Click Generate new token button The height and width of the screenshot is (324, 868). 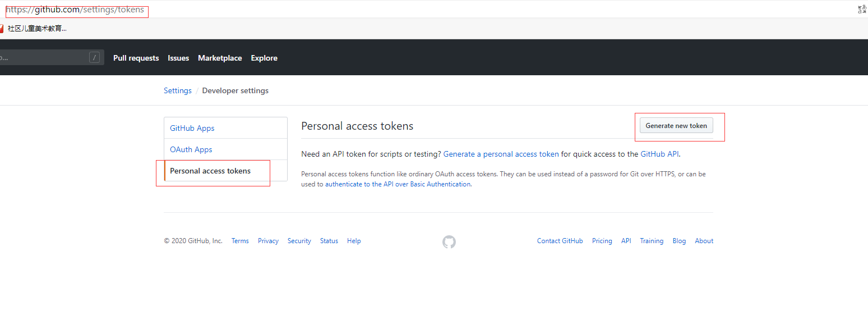click(x=676, y=126)
